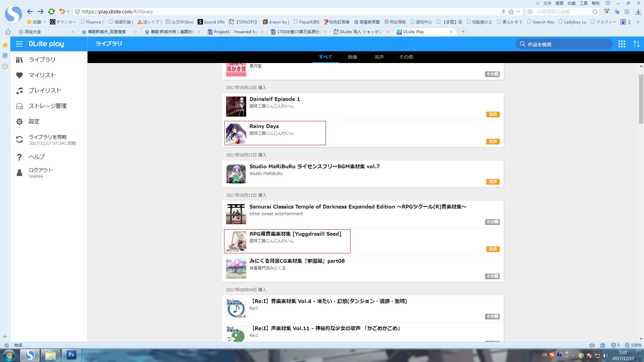Open a new browser tab with plus
This screenshot has height=362, width=644.
[463, 32]
